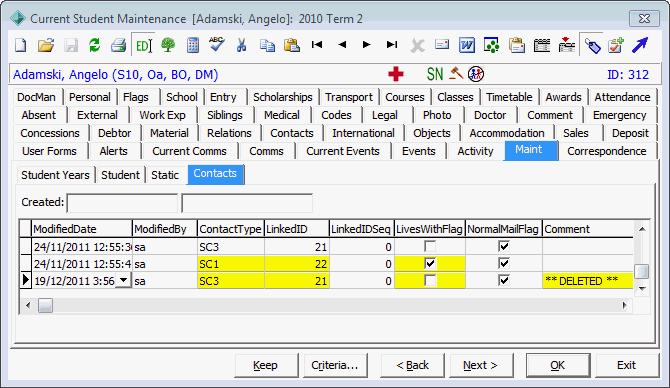Cut with the scissors icon
The width and height of the screenshot is (670, 388).
pyautogui.click(x=241, y=45)
